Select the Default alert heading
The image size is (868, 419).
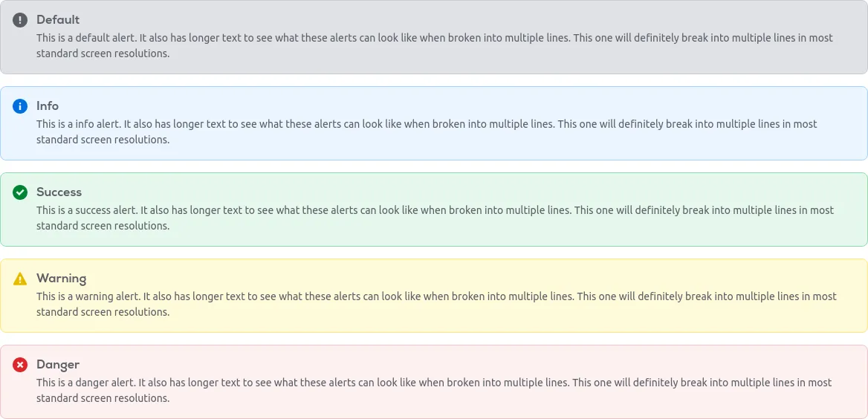[x=58, y=20]
